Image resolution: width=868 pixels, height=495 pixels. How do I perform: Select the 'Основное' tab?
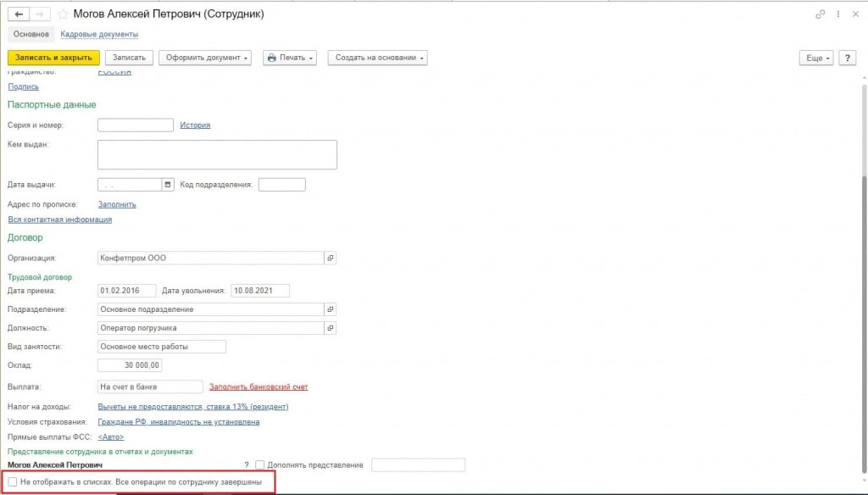tap(31, 34)
